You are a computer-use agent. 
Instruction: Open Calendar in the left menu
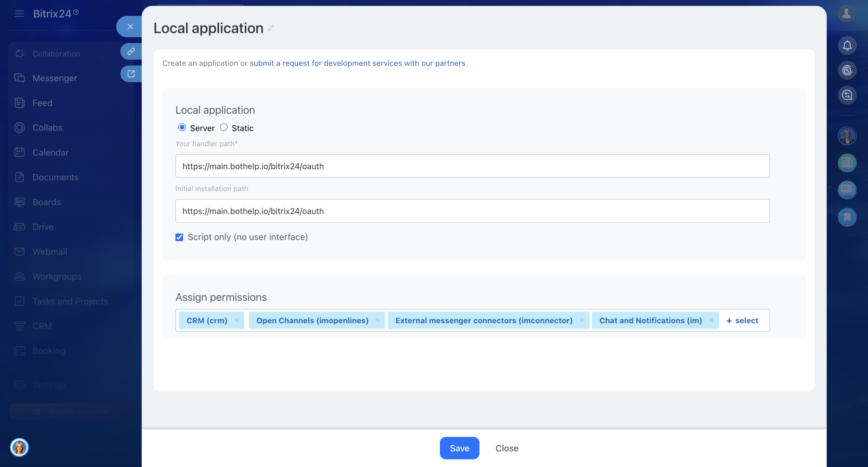point(50,153)
